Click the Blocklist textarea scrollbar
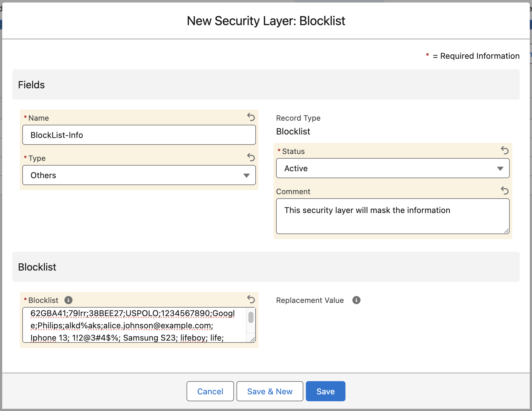 (251, 317)
